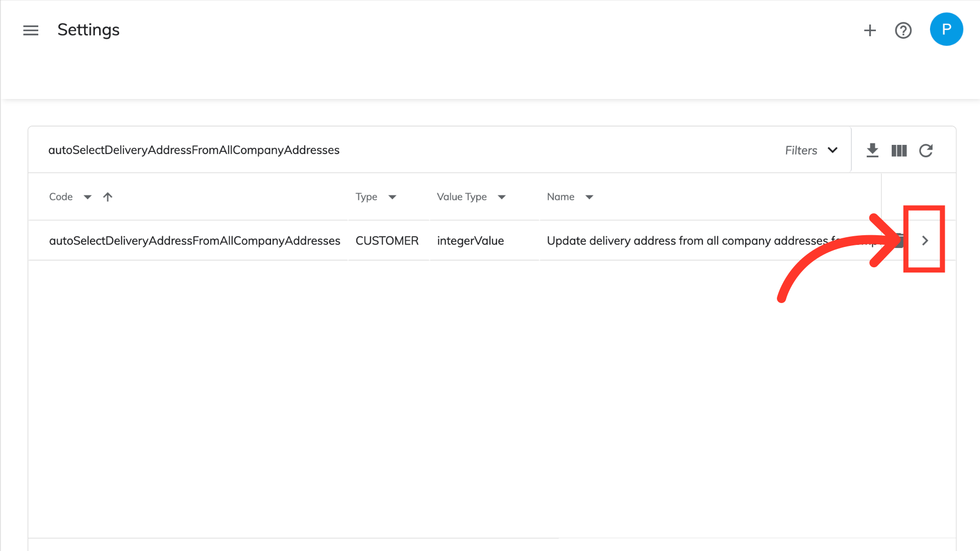Download the settings table data
Image resolution: width=980 pixels, height=551 pixels.
click(872, 151)
